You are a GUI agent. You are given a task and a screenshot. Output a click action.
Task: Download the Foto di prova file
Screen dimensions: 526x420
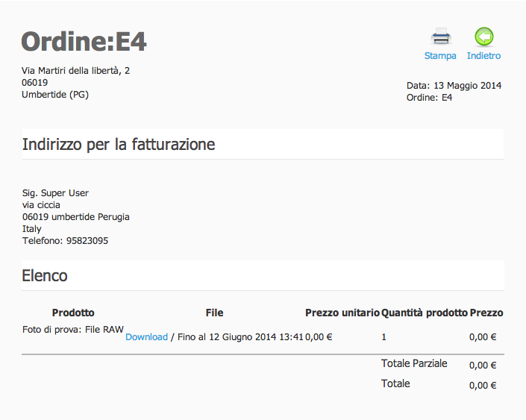(146, 337)
